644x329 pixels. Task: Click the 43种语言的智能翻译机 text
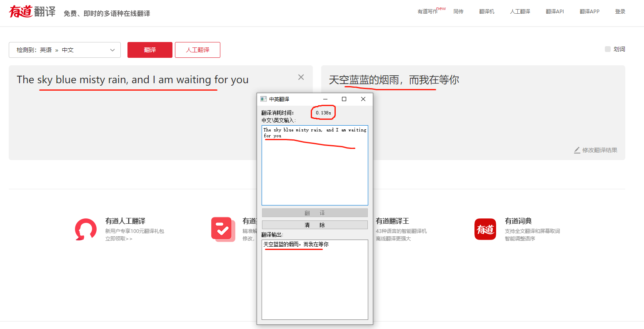401,231
